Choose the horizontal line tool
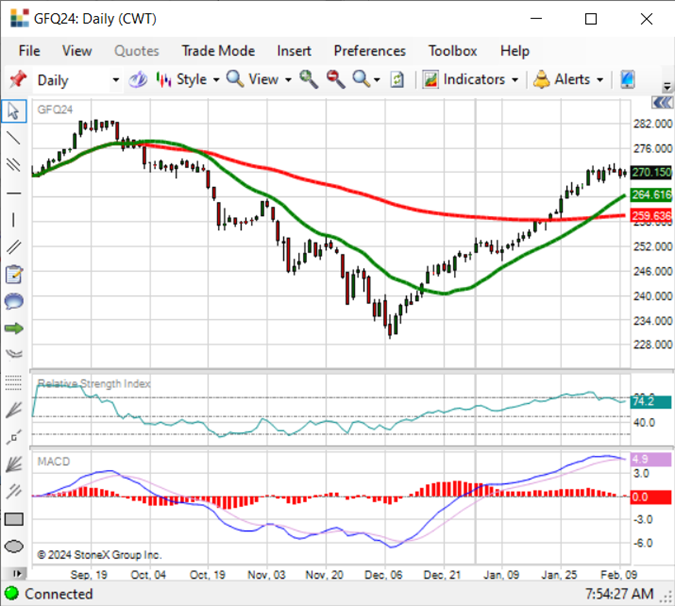The width and height of the screenshot is (675, 606). [x=14, y=193]
